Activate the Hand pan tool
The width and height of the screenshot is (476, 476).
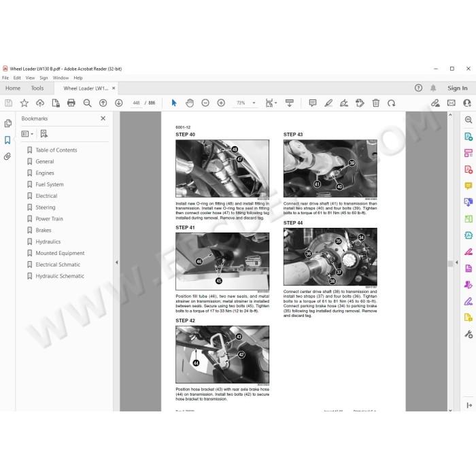point(190,103)
